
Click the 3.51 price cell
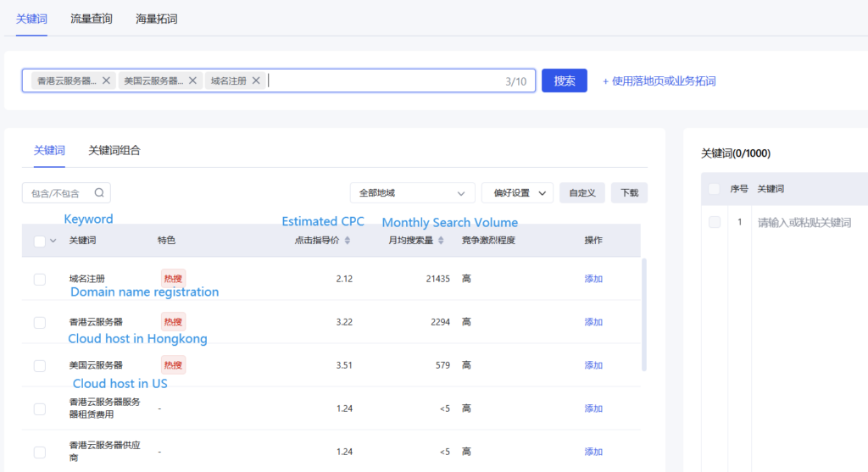pos(344,365)
